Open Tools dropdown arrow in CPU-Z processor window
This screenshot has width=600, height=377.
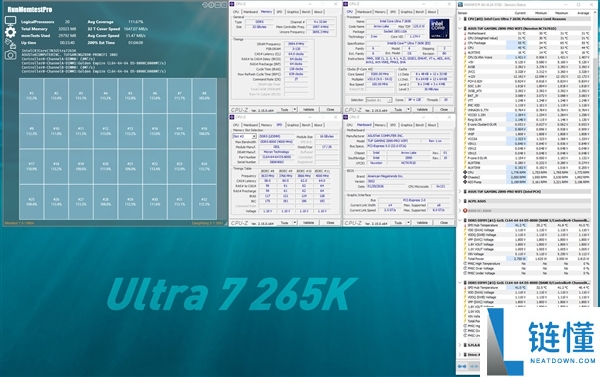coord(408,109)
